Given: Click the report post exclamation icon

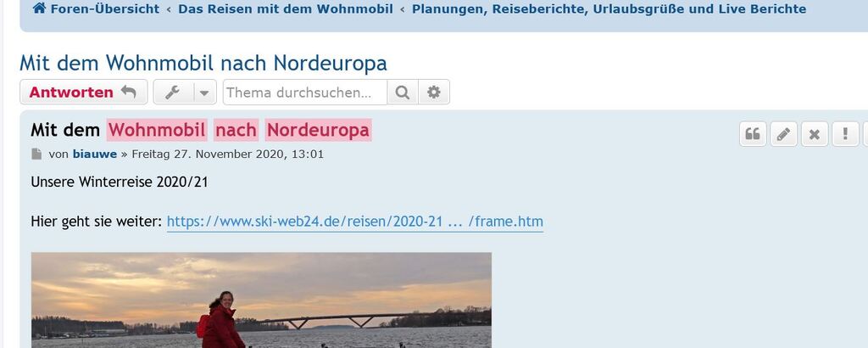Looking at the screenshot, I should point(845,134).
